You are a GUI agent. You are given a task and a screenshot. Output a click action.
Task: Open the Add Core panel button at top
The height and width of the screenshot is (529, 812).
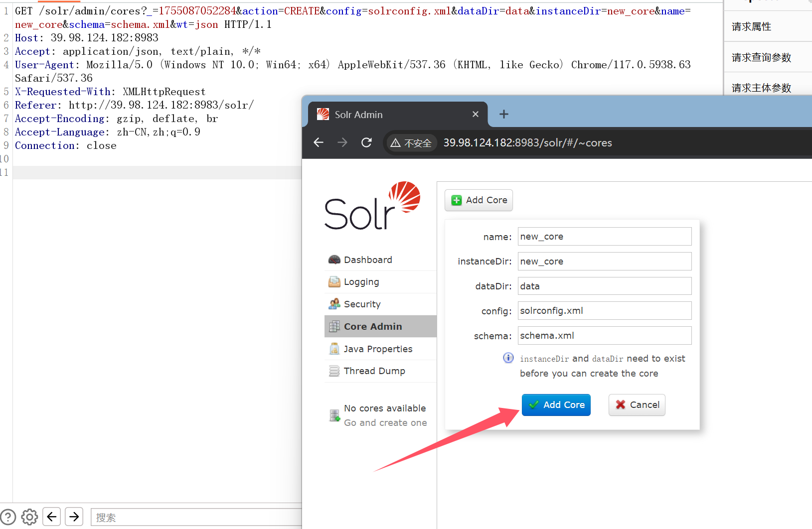coord(479,200)
